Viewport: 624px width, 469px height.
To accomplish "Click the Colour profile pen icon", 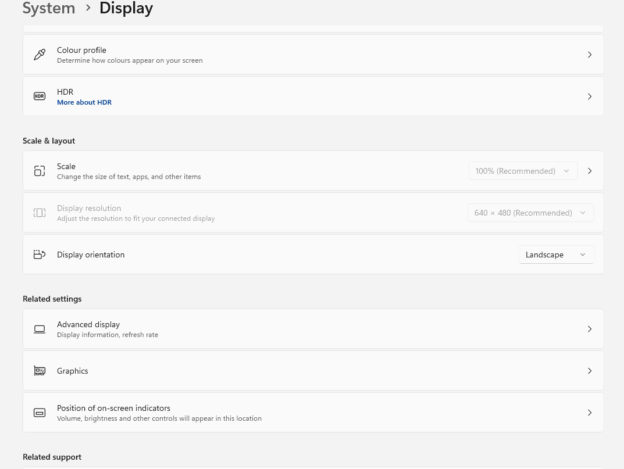I will pyautogui.click(x=39, y=54).
